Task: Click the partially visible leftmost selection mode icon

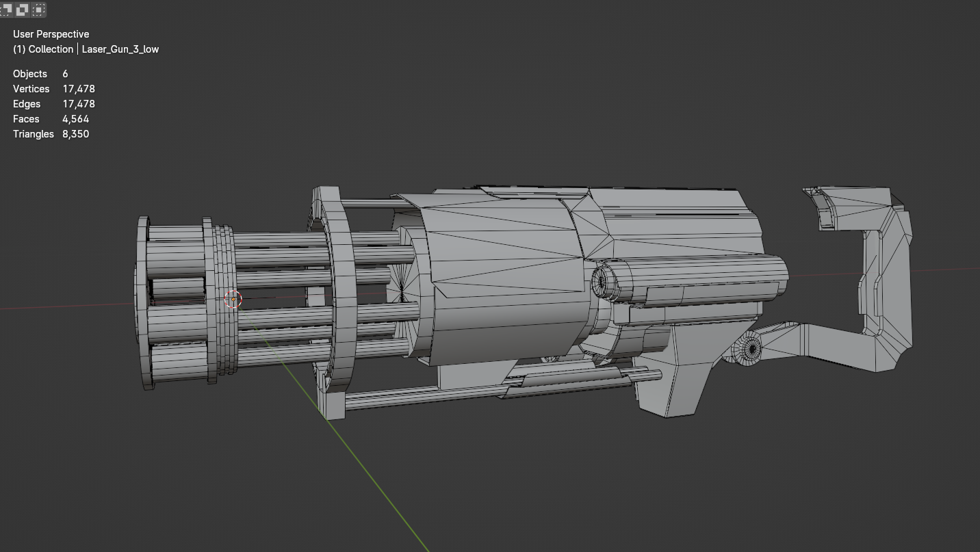Action: point(5,10)
